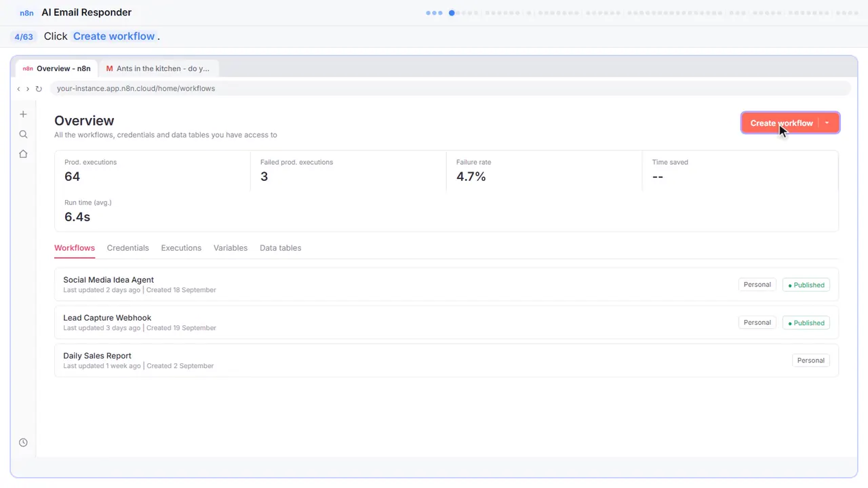
Task: Click the plus icon in the left sidebar
Action: click(x=23, y=115)
